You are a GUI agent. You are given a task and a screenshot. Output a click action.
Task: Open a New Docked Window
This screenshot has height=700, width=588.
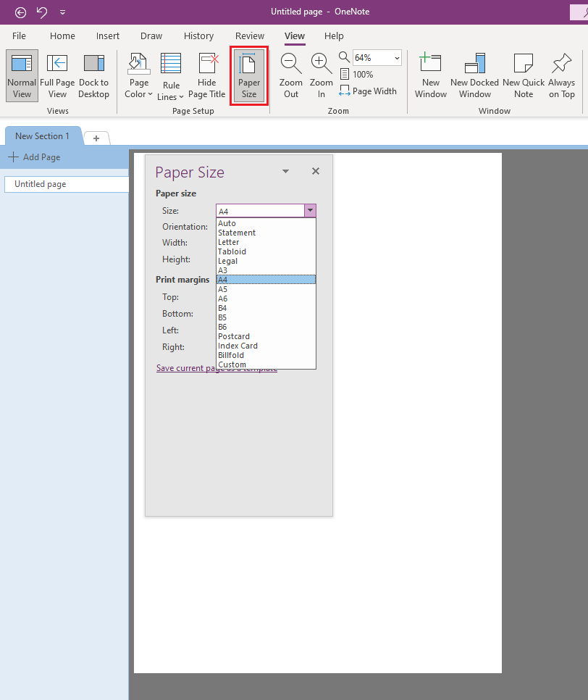point(474,75)
